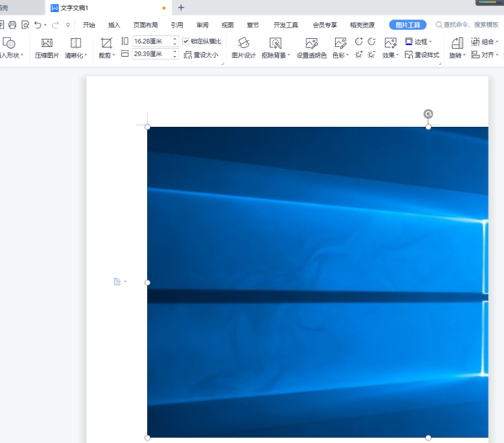Viewport: 504px width, 443px height.
Task: Switch to the 页面布局 tab
Action: [x=146, y=25]
